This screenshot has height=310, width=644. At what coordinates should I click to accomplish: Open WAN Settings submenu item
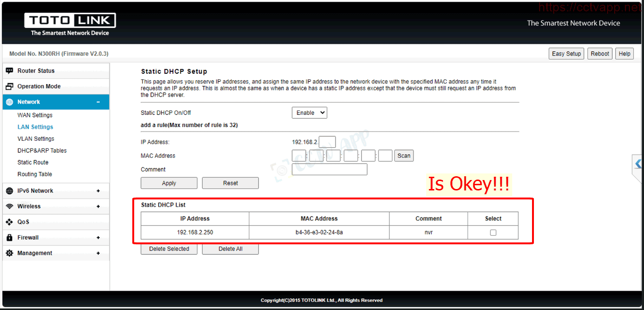[35, 115]
